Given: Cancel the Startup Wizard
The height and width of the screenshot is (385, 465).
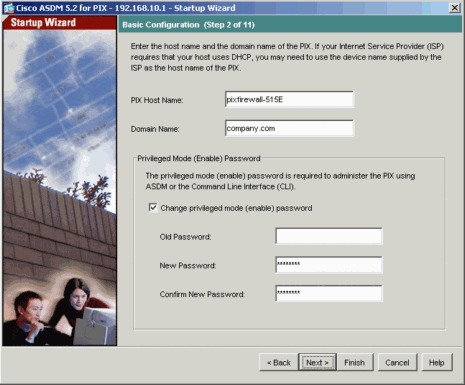Looking at the screenshot, I should [397, 362].
